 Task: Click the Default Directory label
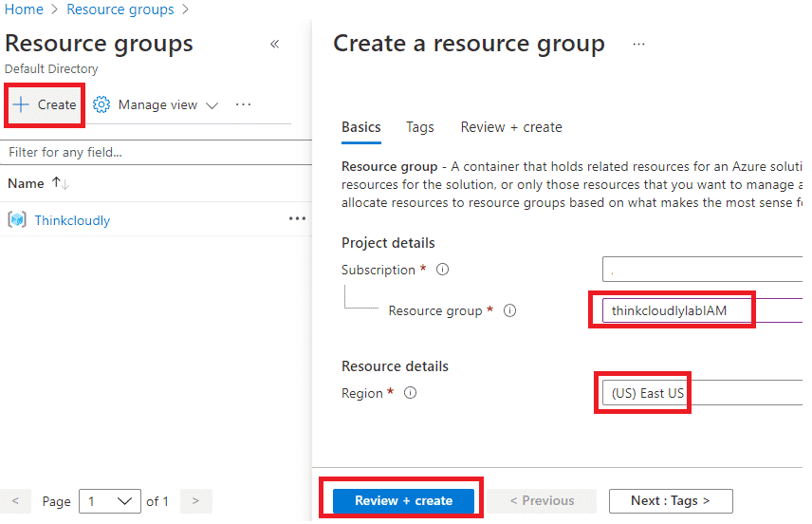[x=51, y=69]
